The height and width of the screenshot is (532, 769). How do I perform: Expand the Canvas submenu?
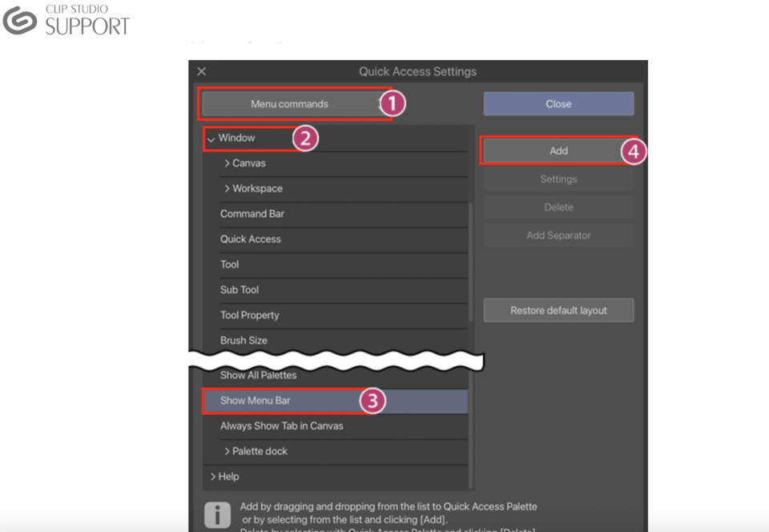227,163
